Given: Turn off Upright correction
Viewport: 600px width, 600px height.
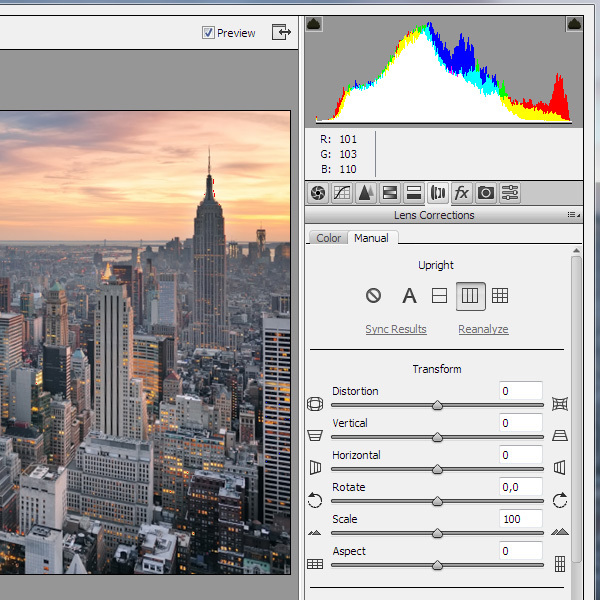Looking at the screenshot, I should (373, 296).
